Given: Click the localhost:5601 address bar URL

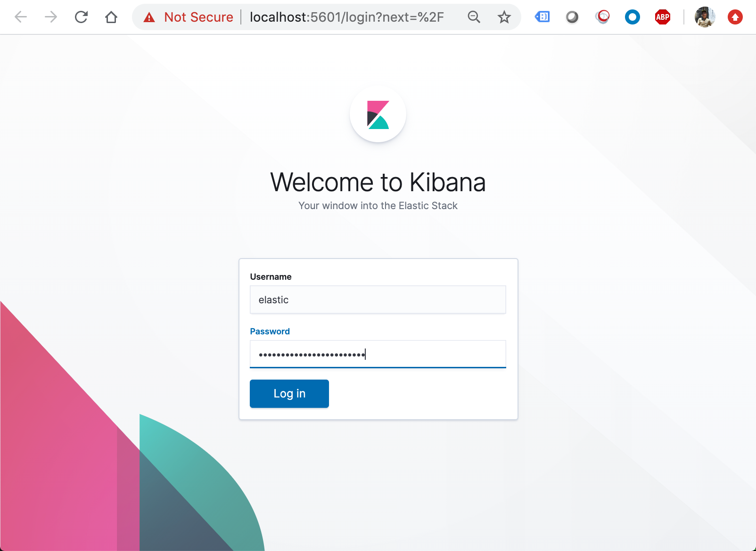Looking at the screenshot, I should pos(346,17).
